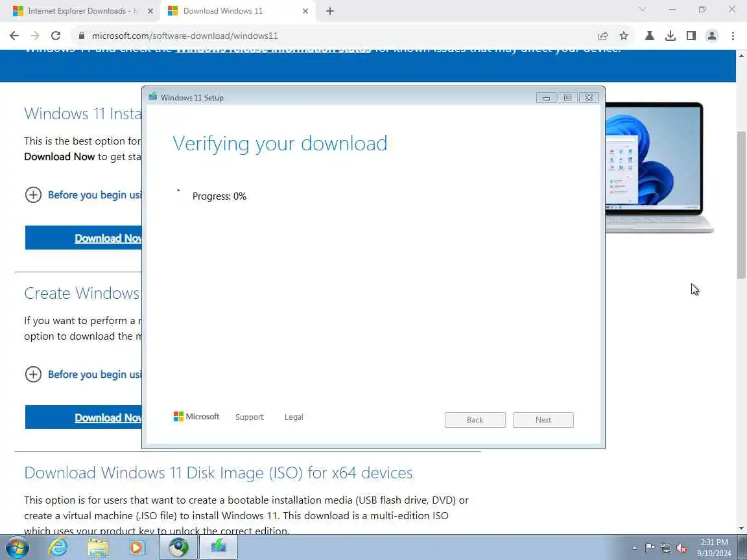Click the scrollbar down arrow
This screenshot has width=747, height=560.
[741, 528]
